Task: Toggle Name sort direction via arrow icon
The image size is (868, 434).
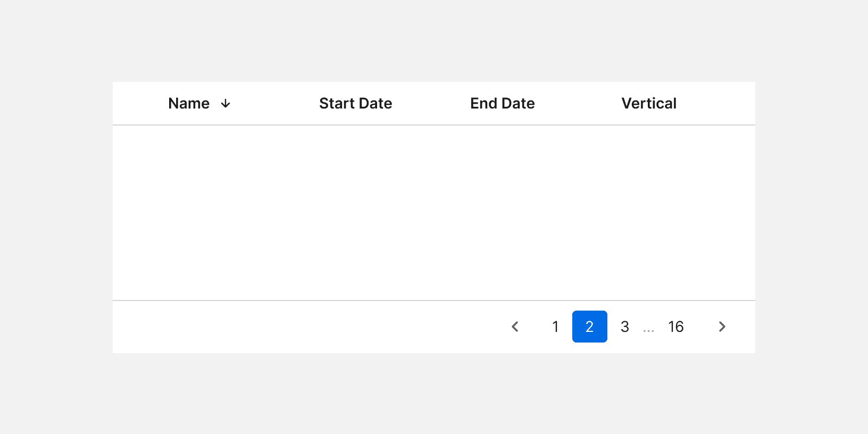Action: point(226,104)
